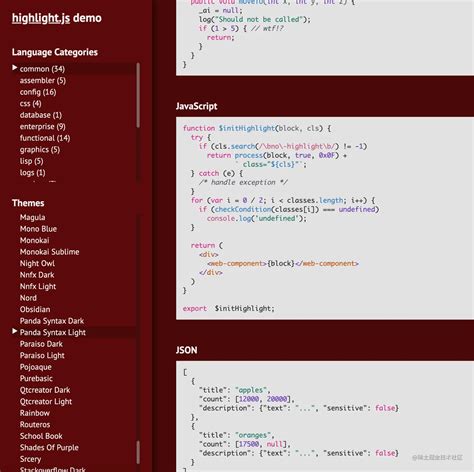Click the 'handle exception' comment line
Image resolution: width=474 pixels, height=472 pixels.
click(x=243, y=182)
